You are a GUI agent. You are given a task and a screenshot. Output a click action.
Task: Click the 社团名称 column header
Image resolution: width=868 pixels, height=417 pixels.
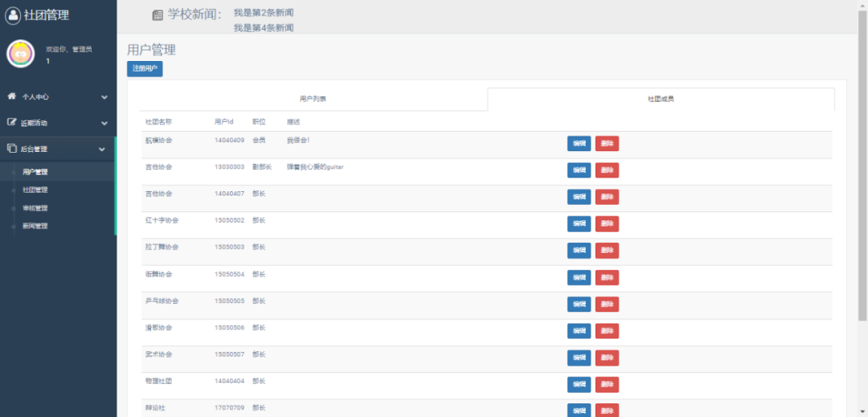(158, 121)
